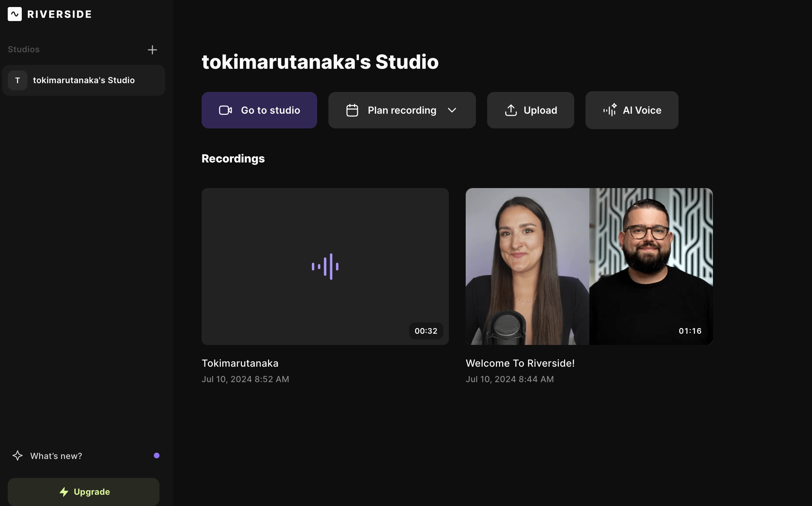This screenshot has width=812, height=506.
Task: Click the Upgrade button
Action: coord(84,492)
